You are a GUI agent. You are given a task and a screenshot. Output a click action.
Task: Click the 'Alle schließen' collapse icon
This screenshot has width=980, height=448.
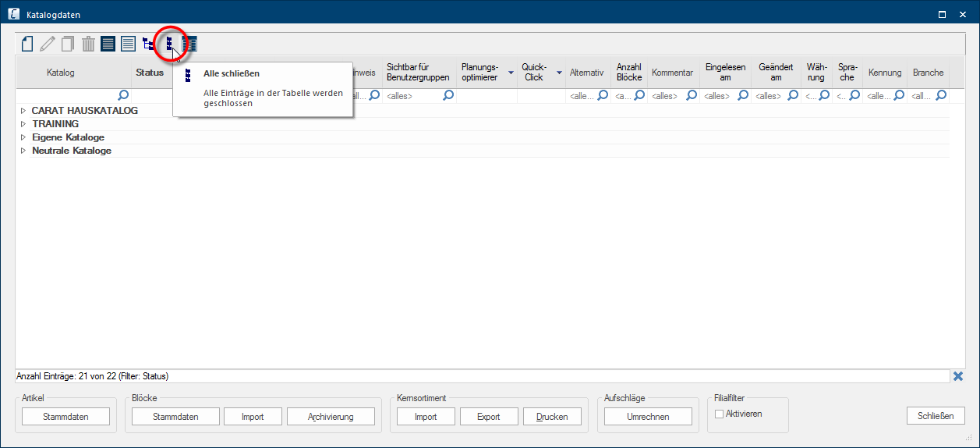point(168,44)
